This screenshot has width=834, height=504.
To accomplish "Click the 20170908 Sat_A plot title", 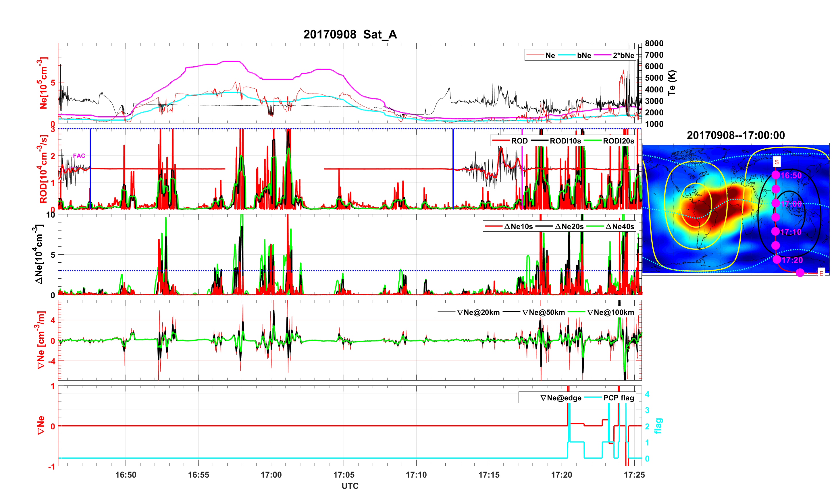I will pyautogui.click(x=350, y=34).
